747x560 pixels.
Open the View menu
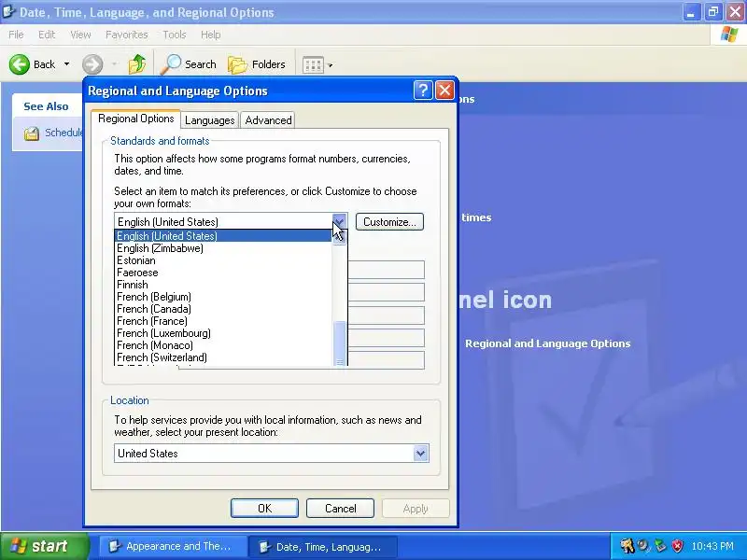pyautogui.click(x=80, y=35)
